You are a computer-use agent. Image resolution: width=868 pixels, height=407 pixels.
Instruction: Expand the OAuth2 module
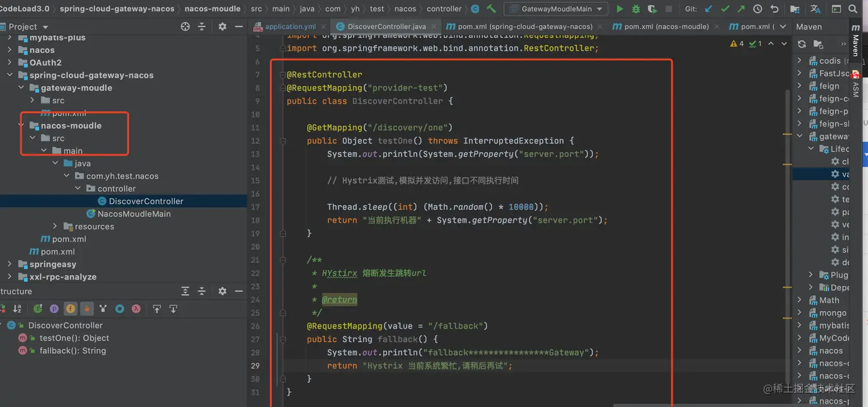coord(10,62)
